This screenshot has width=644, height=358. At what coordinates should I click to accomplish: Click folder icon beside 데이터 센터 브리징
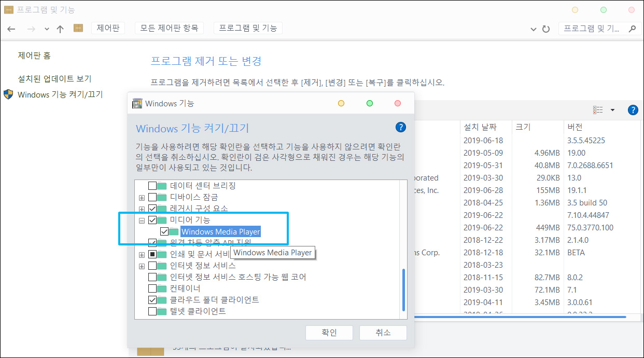(162, 186)
